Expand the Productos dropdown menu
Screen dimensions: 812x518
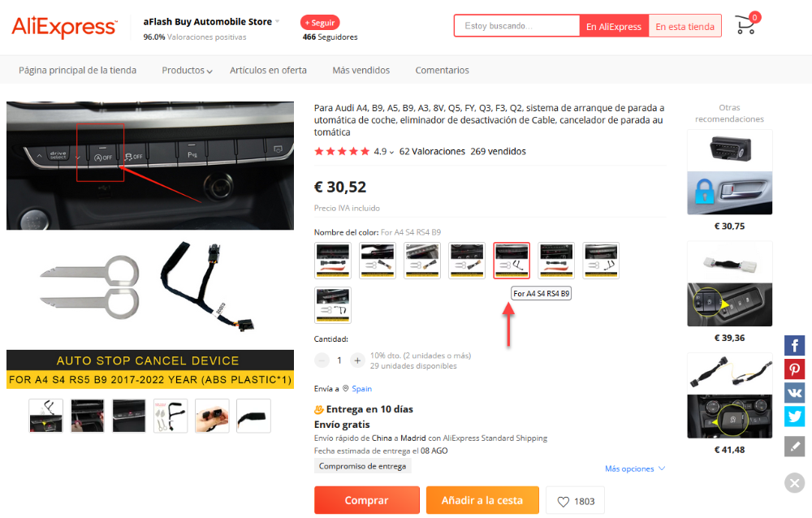pos(187,70)
